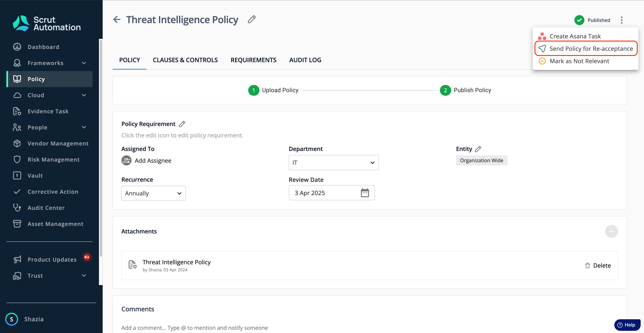Click the paper-plane re-acceptance icon
The height and width of the screenshot is (333, 644).
tap(542, 48)
